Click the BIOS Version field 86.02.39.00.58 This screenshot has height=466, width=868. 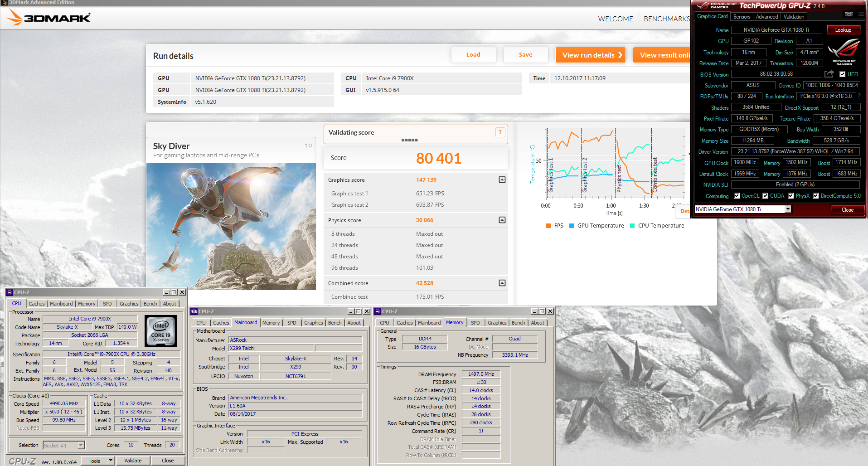(776, 74)
